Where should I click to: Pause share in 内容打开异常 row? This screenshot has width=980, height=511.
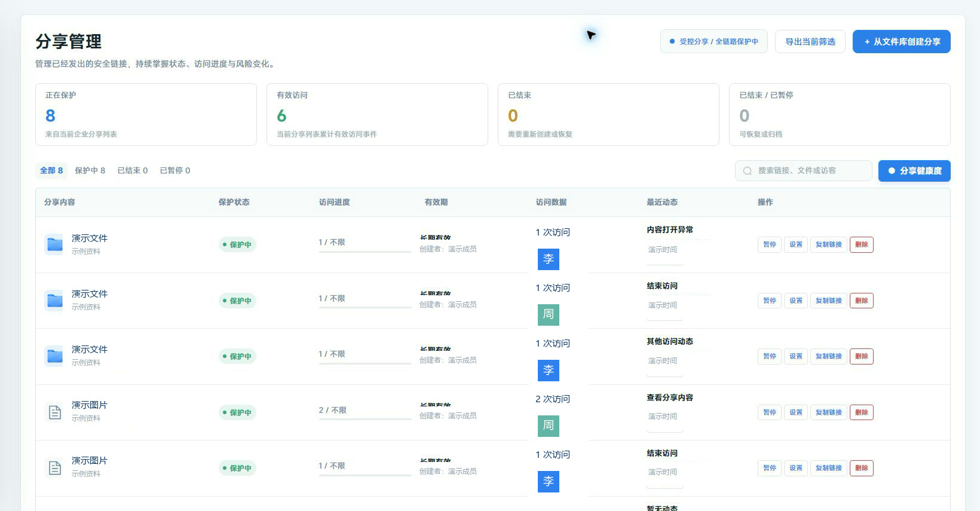click(x=770, y=244)
